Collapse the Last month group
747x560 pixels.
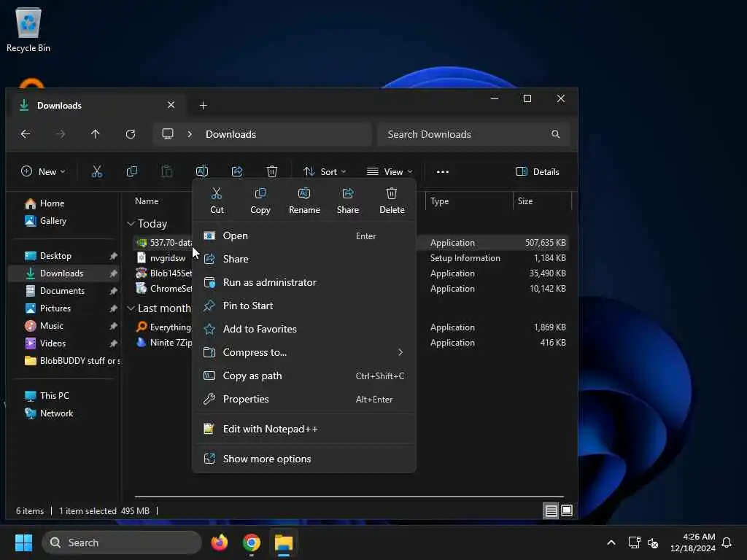pyautogui.click(x=131, y=308)
